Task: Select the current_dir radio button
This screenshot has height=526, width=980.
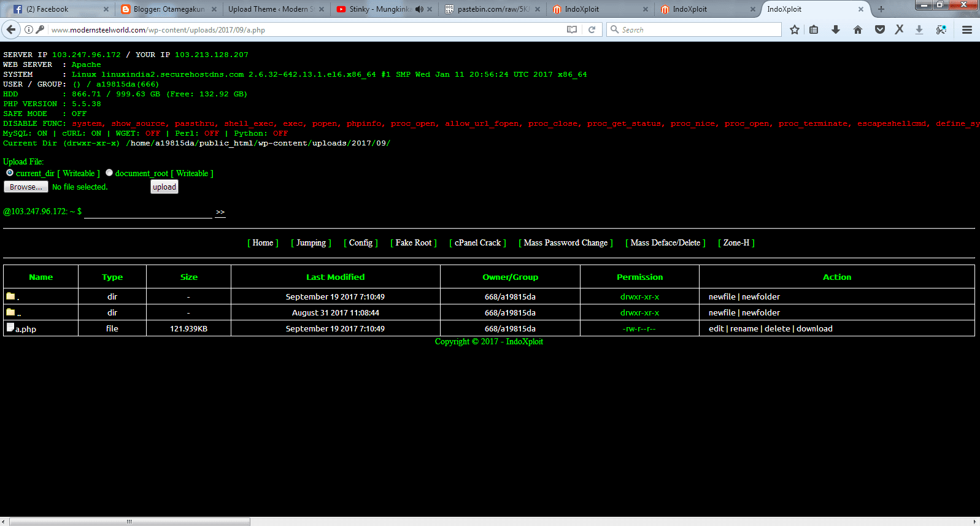Action: click(x=10, y=172)
